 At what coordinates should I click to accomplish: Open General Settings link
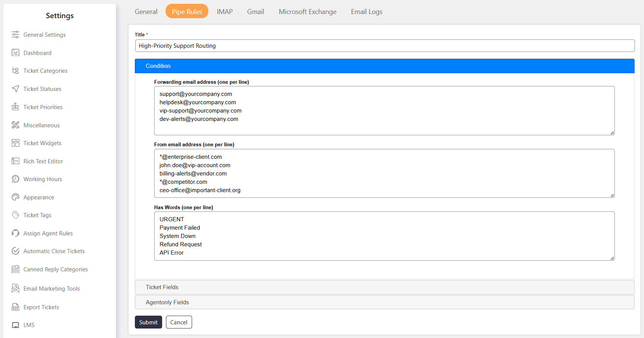tap(44, 34)
